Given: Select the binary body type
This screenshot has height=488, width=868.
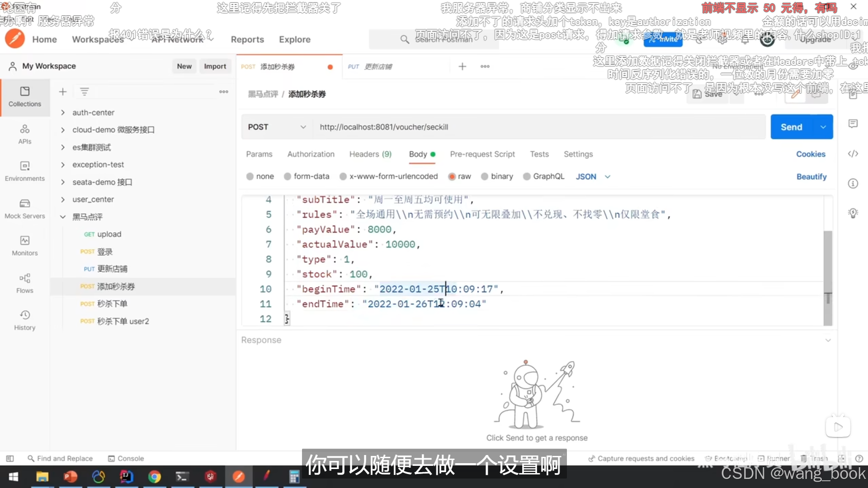Looking at the screenshot, I should click(x=497, y=176).
